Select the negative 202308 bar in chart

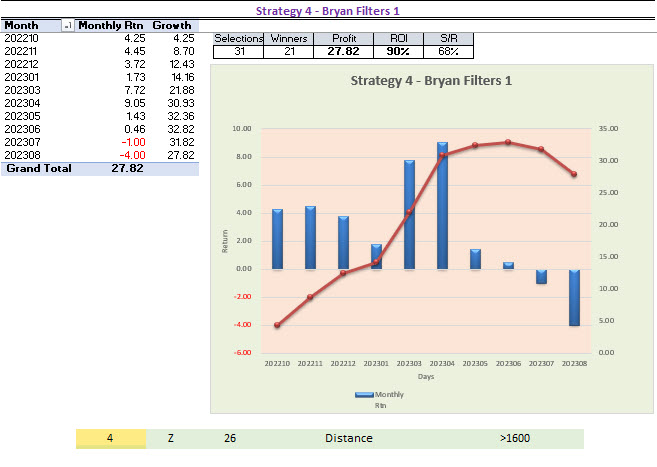point(576,296)
